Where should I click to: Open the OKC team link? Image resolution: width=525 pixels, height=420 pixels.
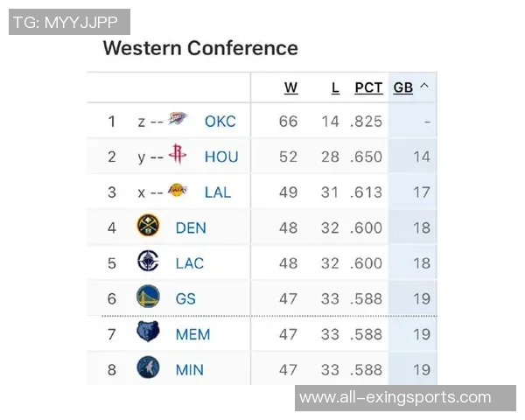[x=220, y=122]
